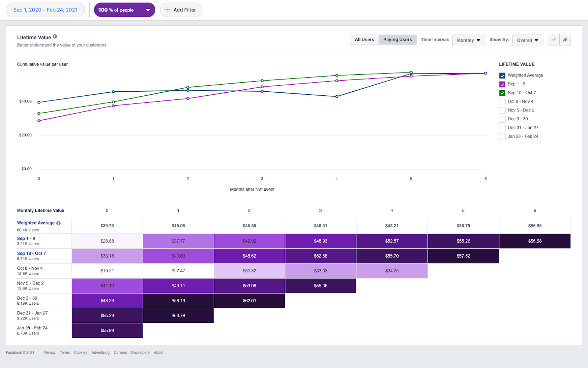The height and width of the screenshot is (368, 588).
Task: Share the Lifetime Value report
Action: point(565,40)
